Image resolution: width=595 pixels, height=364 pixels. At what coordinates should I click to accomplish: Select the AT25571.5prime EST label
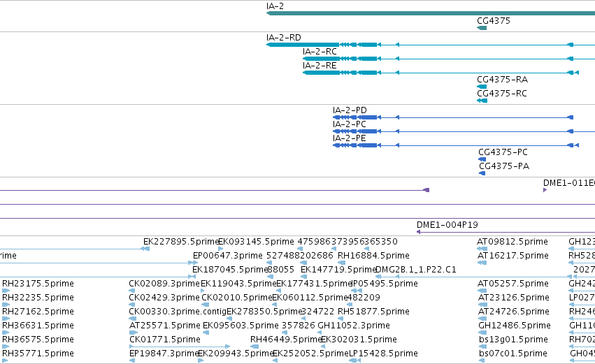click(x=165, y=326)
